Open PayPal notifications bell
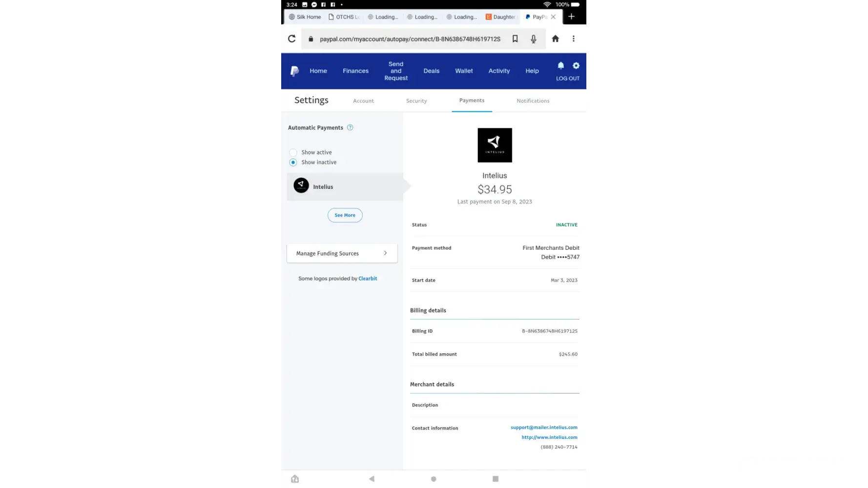Viewport: 868px width, 488px height. click(560, 65)
